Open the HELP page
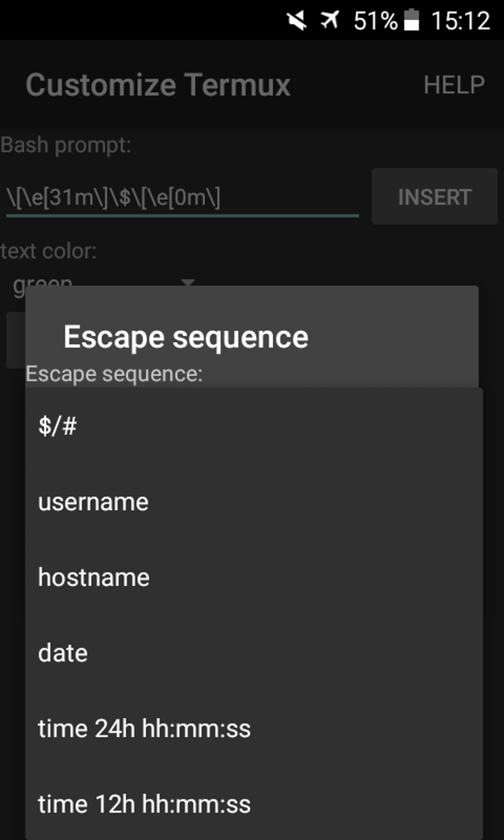504x840 pixels. click(454, 85)
